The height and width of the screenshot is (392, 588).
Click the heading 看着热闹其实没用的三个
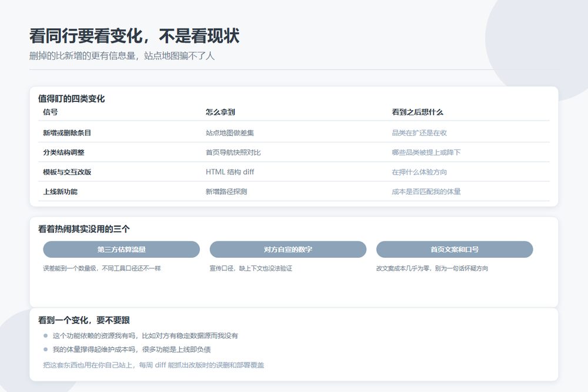coord(83,229)
